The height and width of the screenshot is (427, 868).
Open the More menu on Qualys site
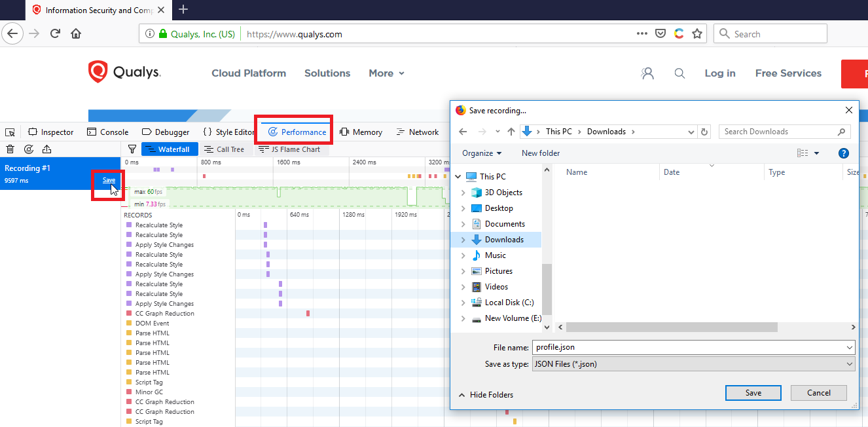[386, 73]
